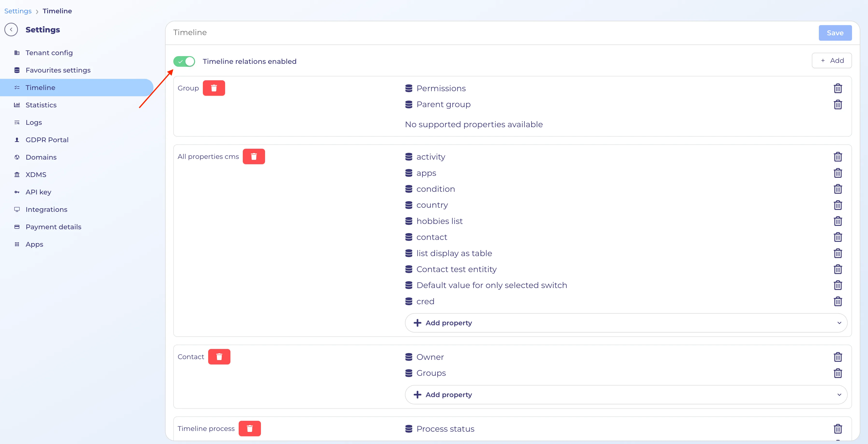Viewport: 868px width, 444px height.
Task: Remove the country property
Action: click(838, 205)
